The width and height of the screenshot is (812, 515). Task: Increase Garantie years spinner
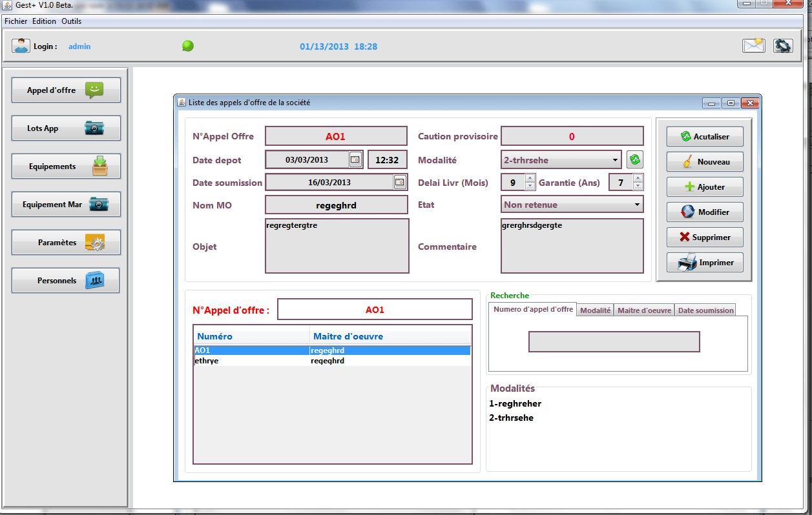[638, 178]
